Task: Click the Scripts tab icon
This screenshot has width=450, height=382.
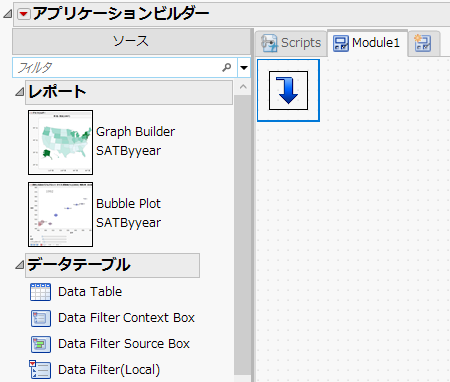Action: pos(269,43)
